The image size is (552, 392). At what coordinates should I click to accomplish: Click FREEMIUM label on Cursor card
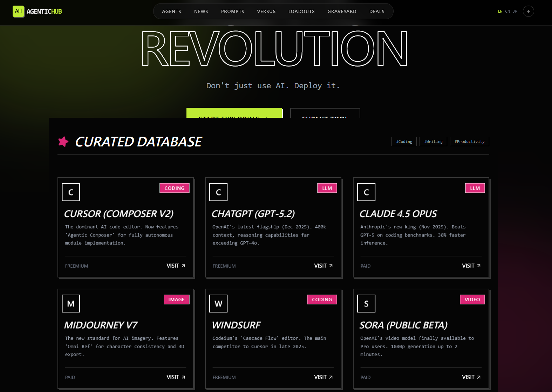[x=77, y=266]
